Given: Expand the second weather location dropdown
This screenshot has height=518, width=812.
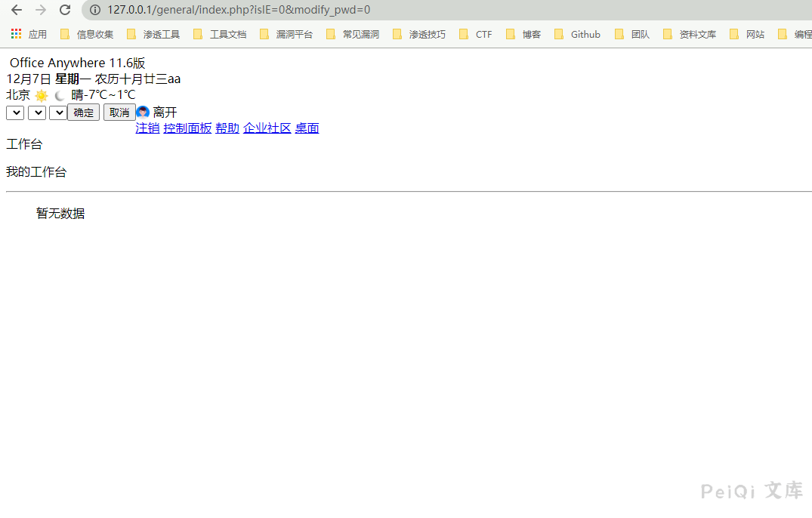Looking at the screenshot, I should click(36, 113).
